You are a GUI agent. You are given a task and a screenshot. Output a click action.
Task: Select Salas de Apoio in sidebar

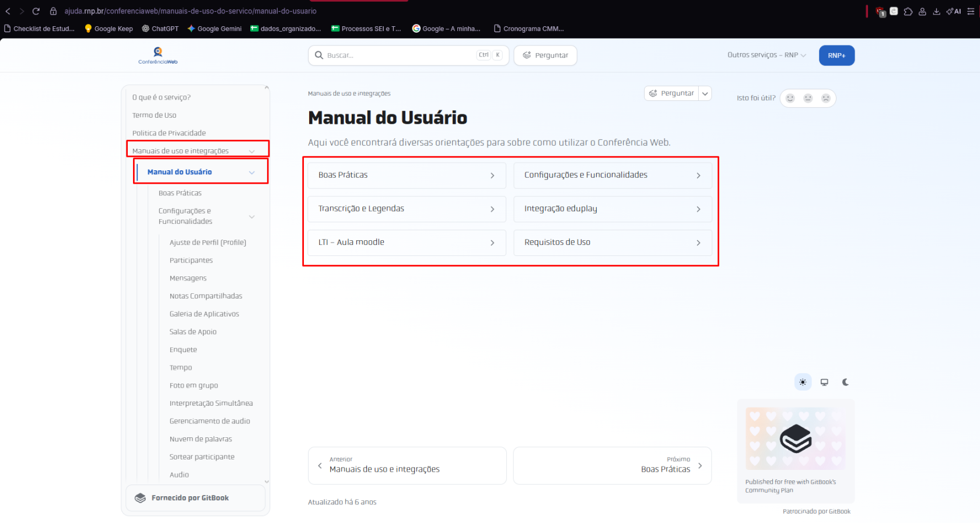(x=193, y=332)
